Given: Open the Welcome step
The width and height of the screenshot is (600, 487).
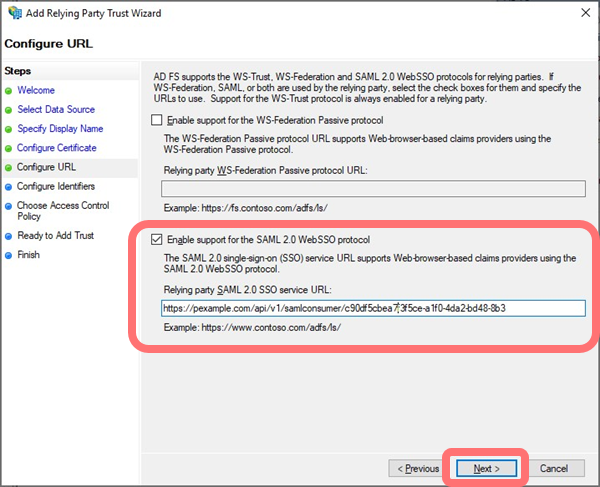Looking at the screenshot, I should coord(36,91).
